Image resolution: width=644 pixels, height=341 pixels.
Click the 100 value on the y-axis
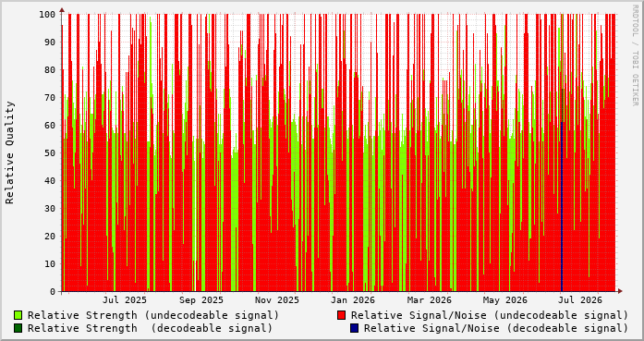pyautogui.click(x=47, y=15)
